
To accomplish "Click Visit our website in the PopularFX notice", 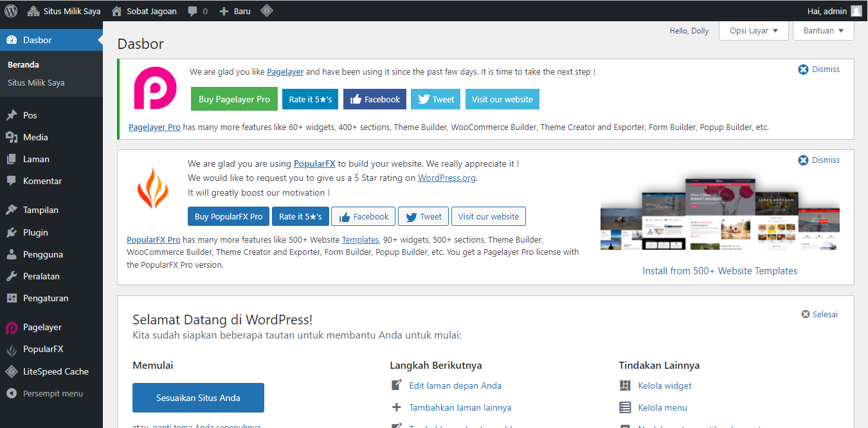I will [x=489, y=216].
